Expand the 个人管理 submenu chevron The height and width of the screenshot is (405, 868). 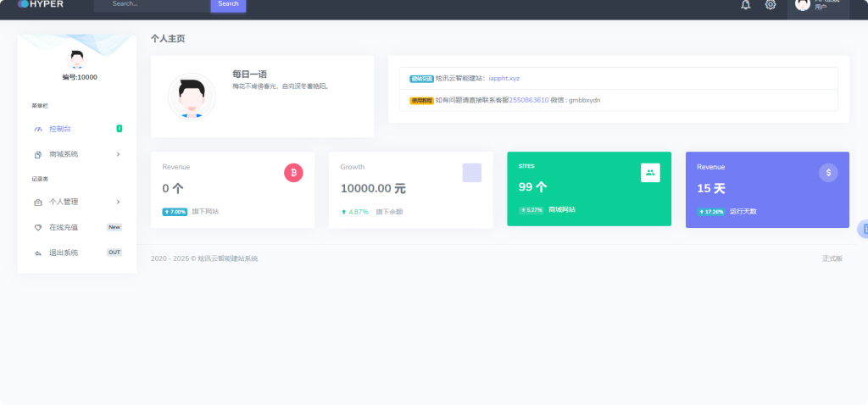click(118, 202)
